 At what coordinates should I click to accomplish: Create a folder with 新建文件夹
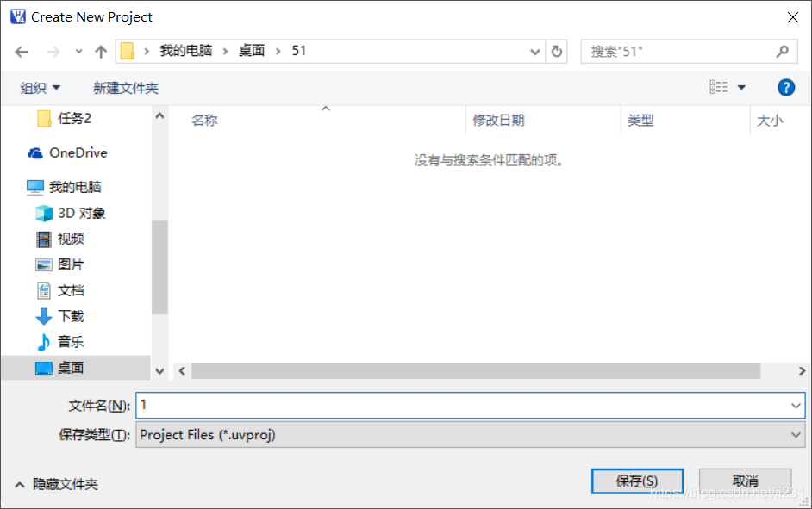click(126, 88)
